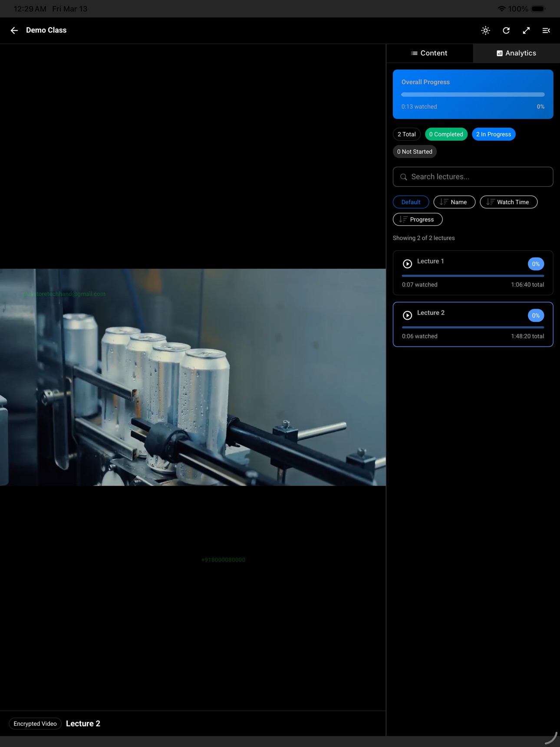Select the 2 Total filter chip
This screenshot has height=747, width=560.
click(x=407, y=134)
